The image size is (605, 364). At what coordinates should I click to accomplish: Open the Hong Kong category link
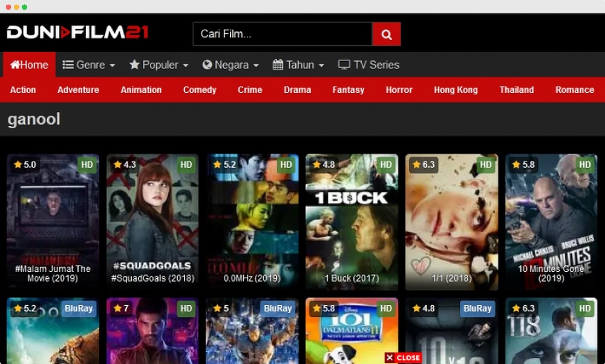(456, 89)
